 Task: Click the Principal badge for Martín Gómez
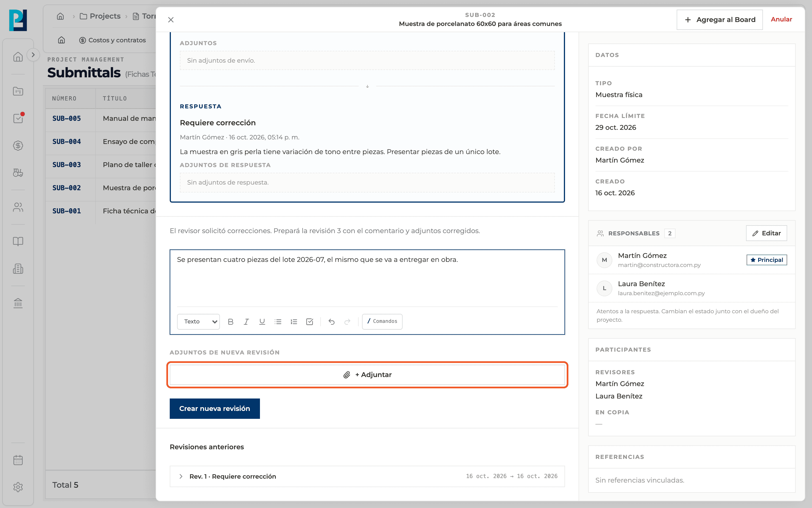point(766,260)
